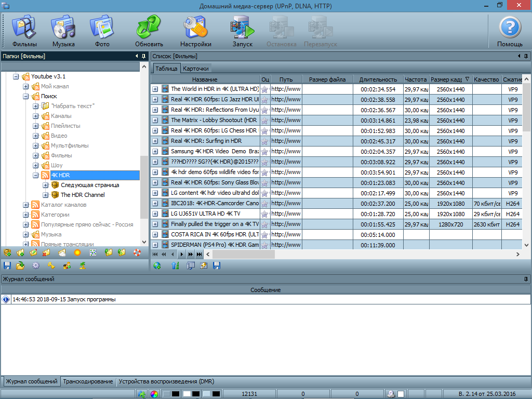This screenshot has width=532, height=399.
Task: Click the color wheel icon in status bar
Action: coord(154,394)
